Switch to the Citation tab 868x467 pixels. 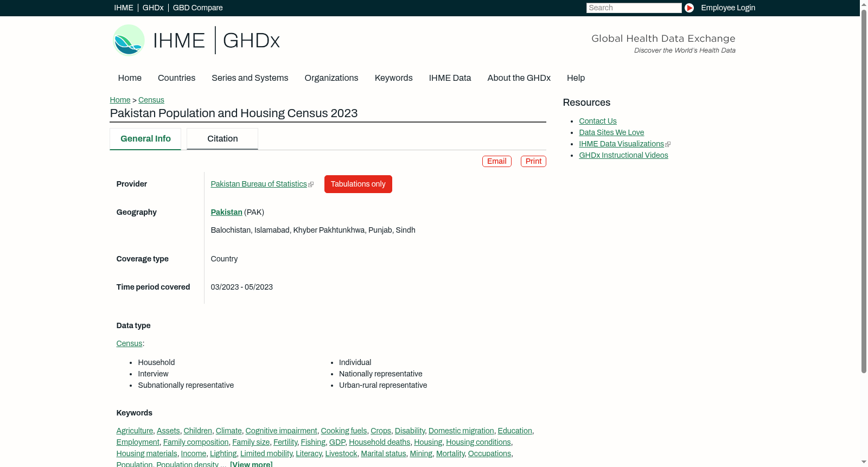(222, 139)
